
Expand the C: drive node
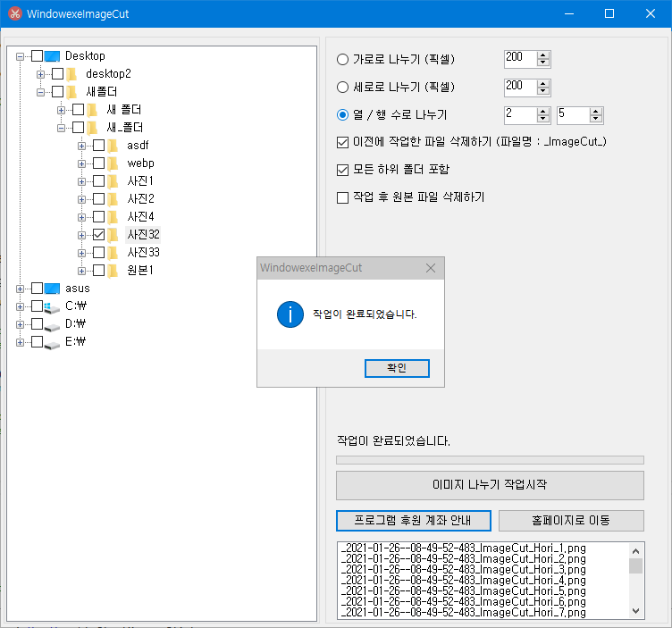(20, 306)
